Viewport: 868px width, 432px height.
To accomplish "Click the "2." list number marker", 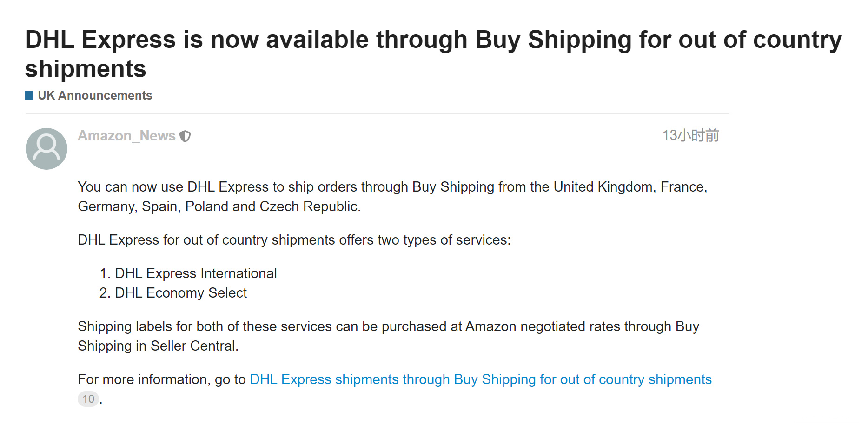I will (x=105, y=293).
